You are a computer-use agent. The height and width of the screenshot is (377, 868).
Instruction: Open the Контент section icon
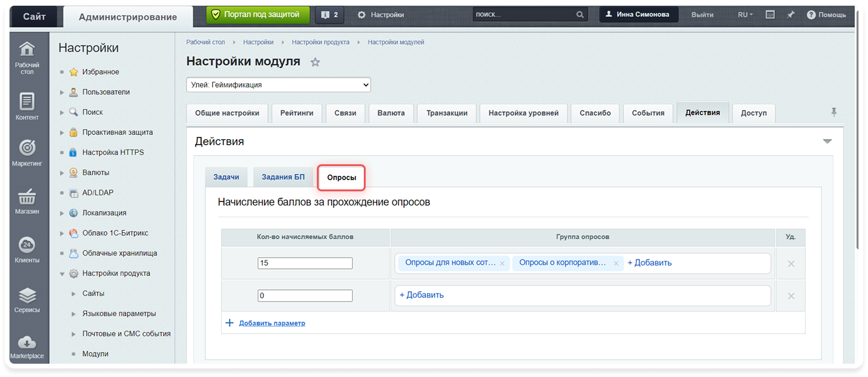[x=27, y=101]
